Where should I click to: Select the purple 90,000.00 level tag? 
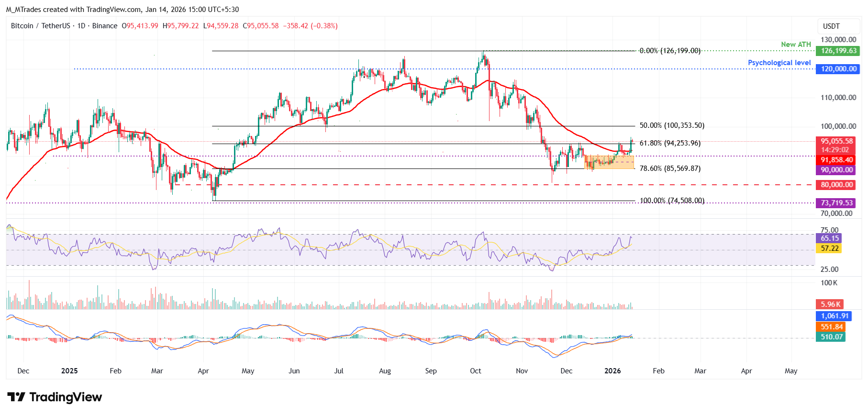click(x=836, y=170)
